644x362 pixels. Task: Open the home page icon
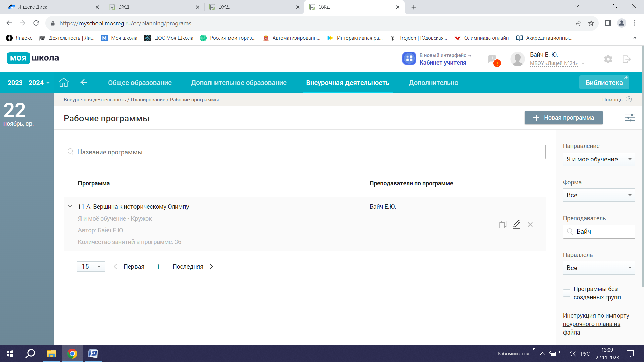(64, 82)
